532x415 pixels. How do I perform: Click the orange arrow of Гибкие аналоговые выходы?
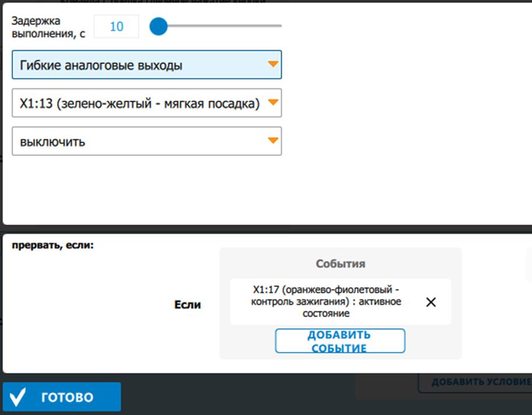[272, 65]
